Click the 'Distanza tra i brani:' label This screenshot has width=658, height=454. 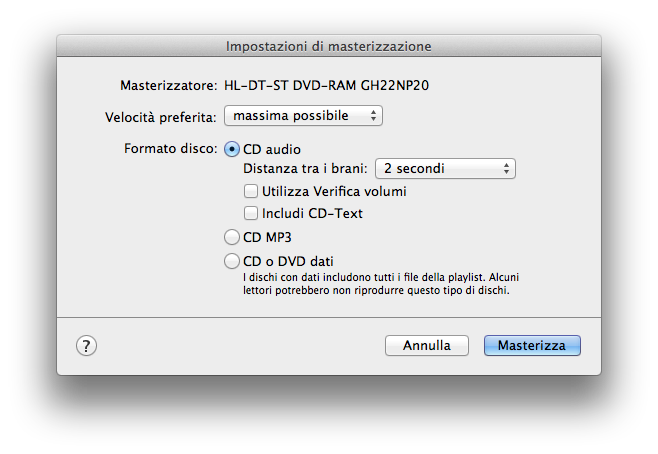tap(305, 169)
